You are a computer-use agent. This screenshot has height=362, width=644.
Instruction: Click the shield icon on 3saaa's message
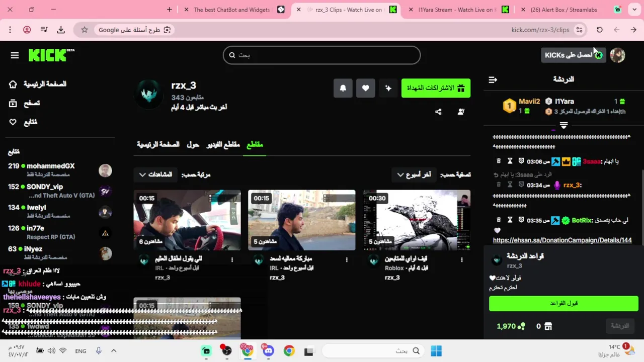(521, 161)
